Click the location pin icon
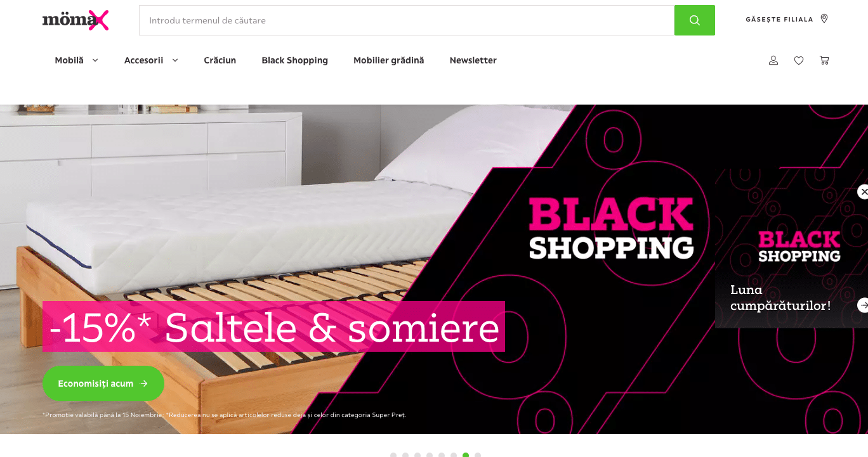 824,19
